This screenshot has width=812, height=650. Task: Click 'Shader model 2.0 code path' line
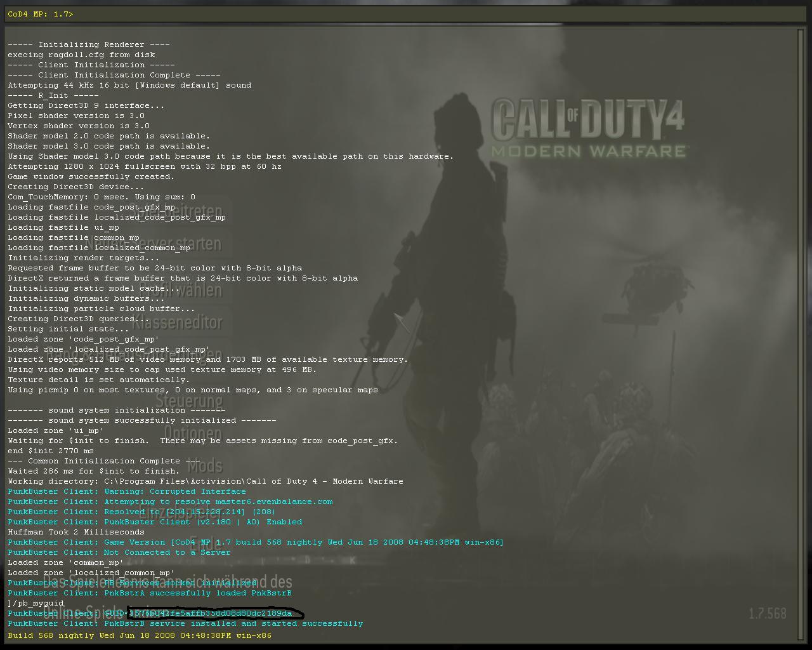pyautogui.click(x=109, y=136)
